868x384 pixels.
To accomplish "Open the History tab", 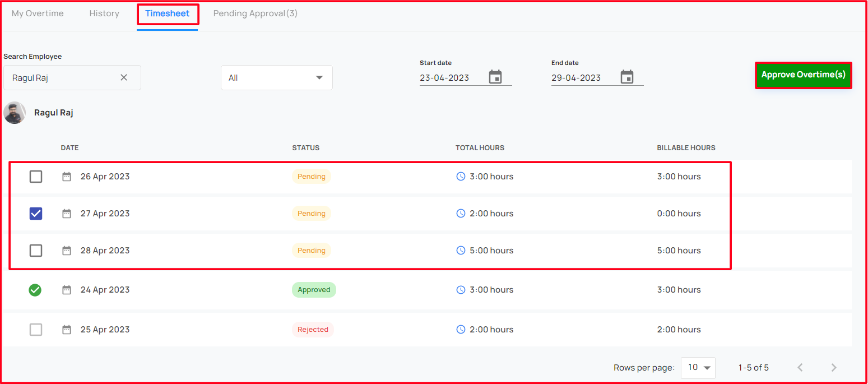I will click(104, 13).
